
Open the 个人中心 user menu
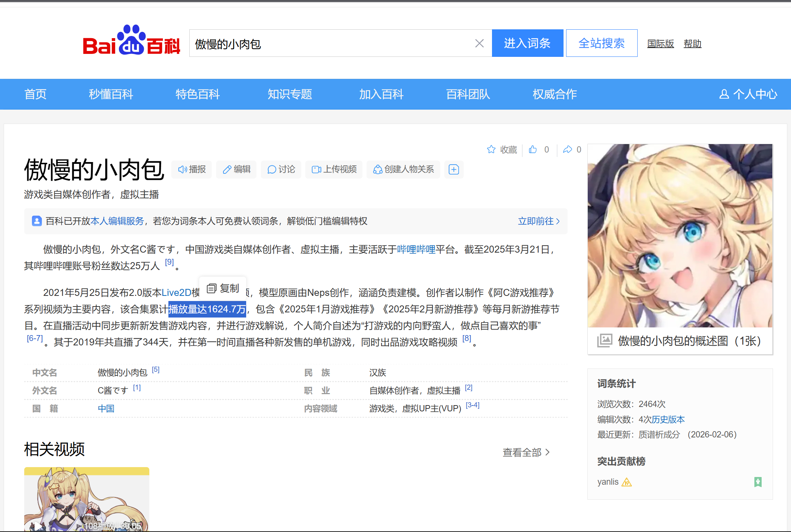[x=748, y=94]
